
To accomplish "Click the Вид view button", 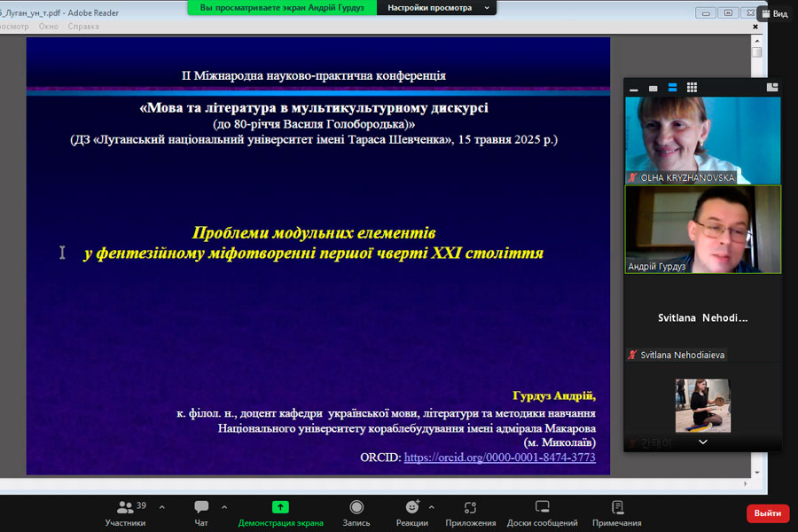I will [x=775, y=14].
